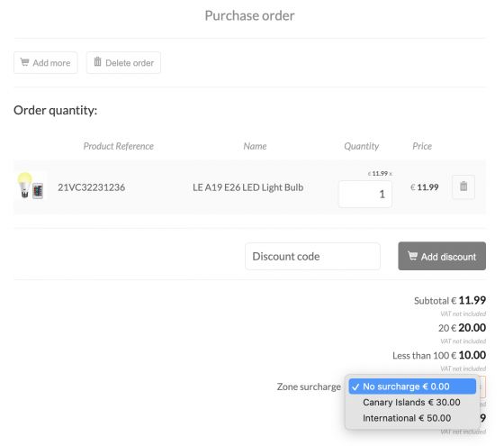
Task: Click the trash icon beside Delete order
Action: pos(97,61)
